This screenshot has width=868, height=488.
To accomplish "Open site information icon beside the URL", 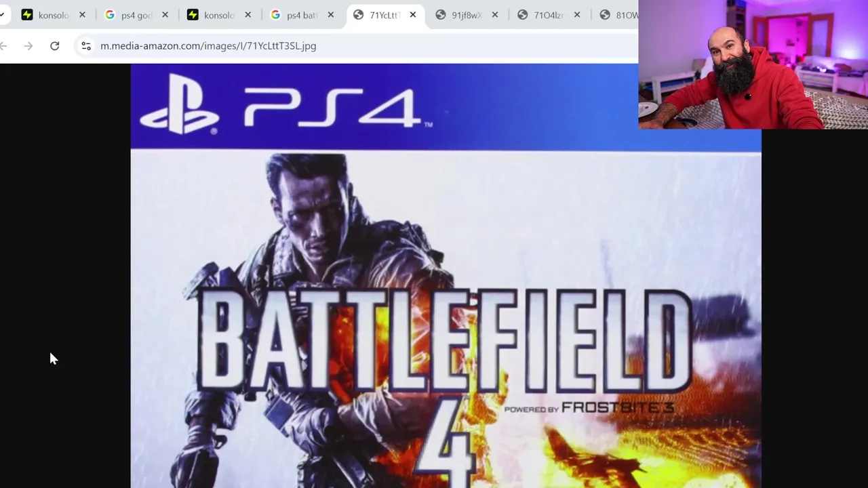I will (x=86, y=46).
